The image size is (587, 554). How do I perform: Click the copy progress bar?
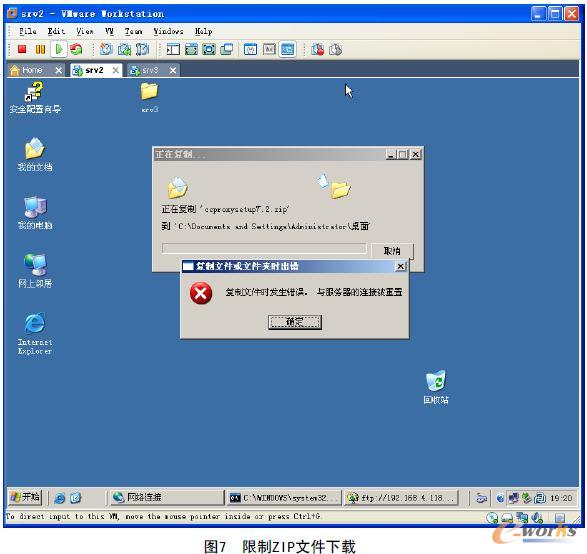(x=264, y=248)
